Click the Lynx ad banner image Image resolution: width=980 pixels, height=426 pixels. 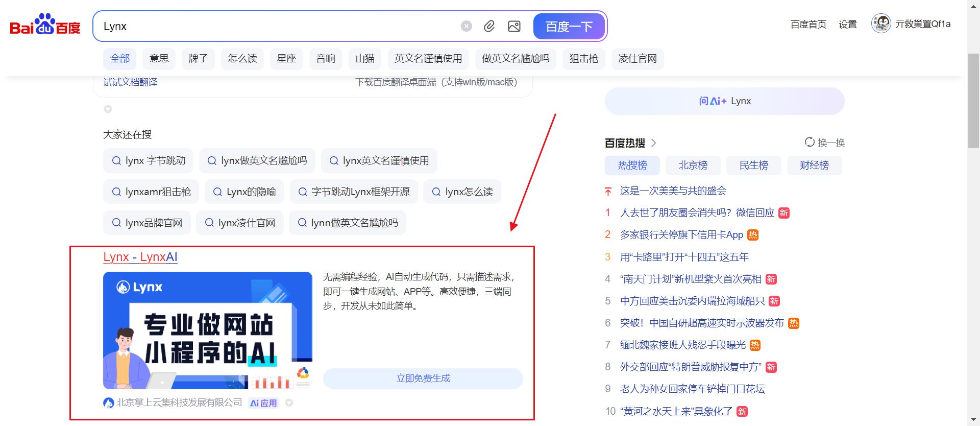208,330
